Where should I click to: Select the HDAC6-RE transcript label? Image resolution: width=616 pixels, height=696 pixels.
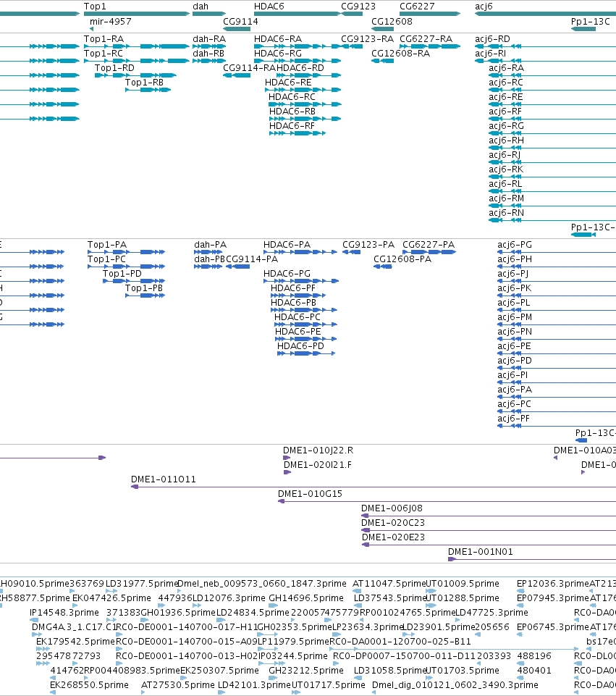click(288, 82)
